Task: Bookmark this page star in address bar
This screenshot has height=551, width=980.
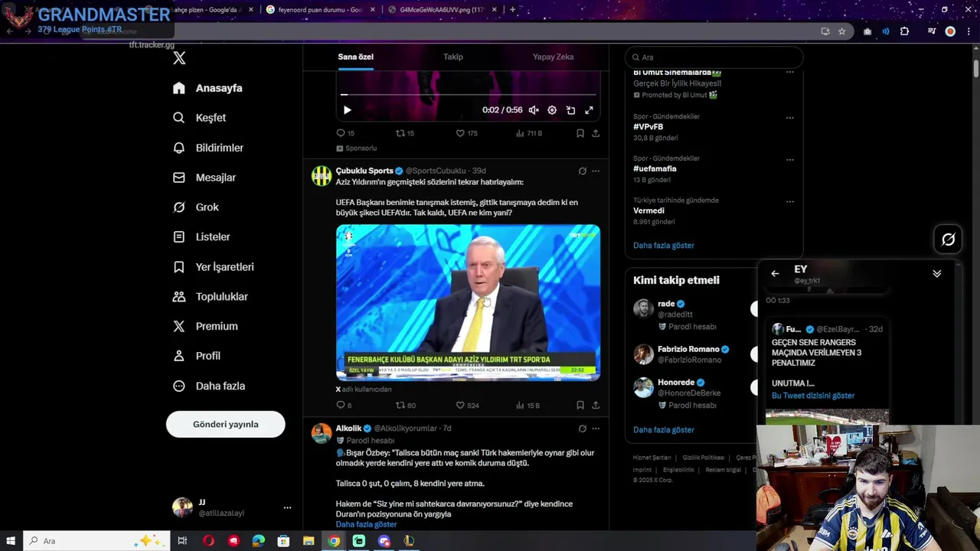Action: pos(842,31)
